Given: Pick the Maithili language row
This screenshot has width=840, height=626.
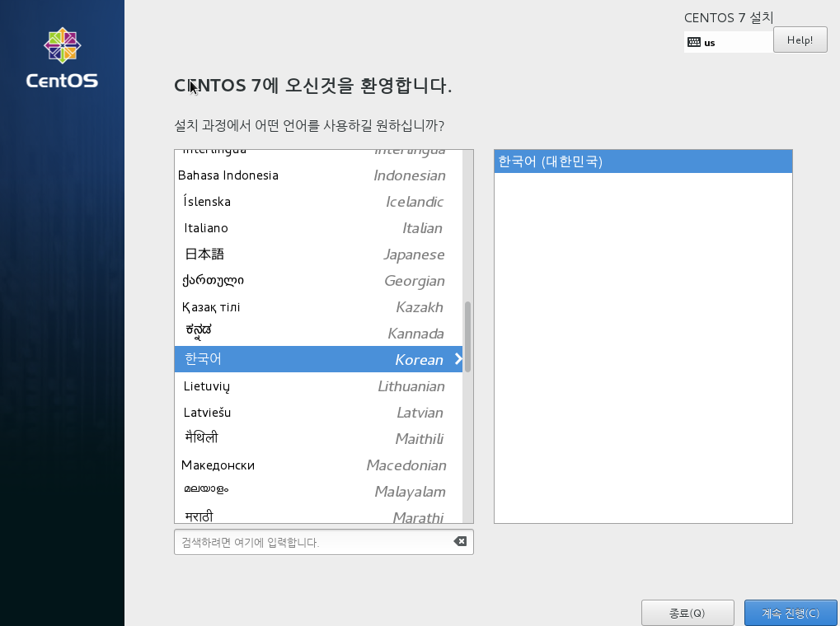Looking at the screenshot, I should pyautogui.click(x=318, y=438).
